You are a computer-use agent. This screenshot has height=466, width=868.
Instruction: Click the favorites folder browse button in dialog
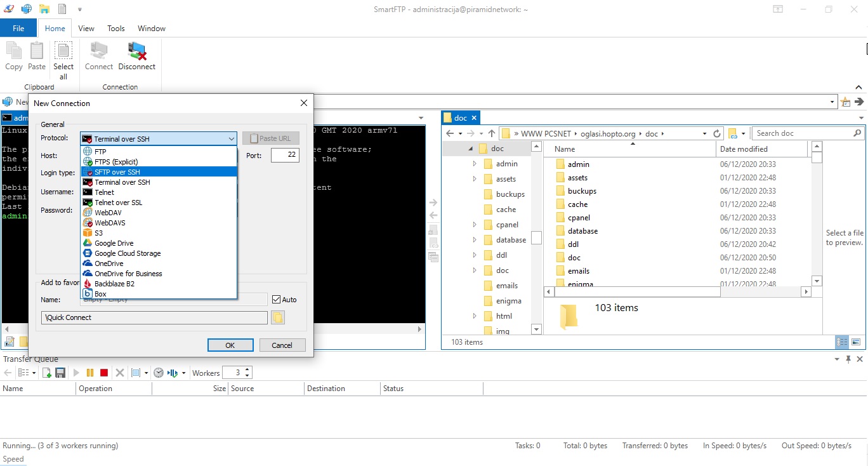[x=277, y=317]
